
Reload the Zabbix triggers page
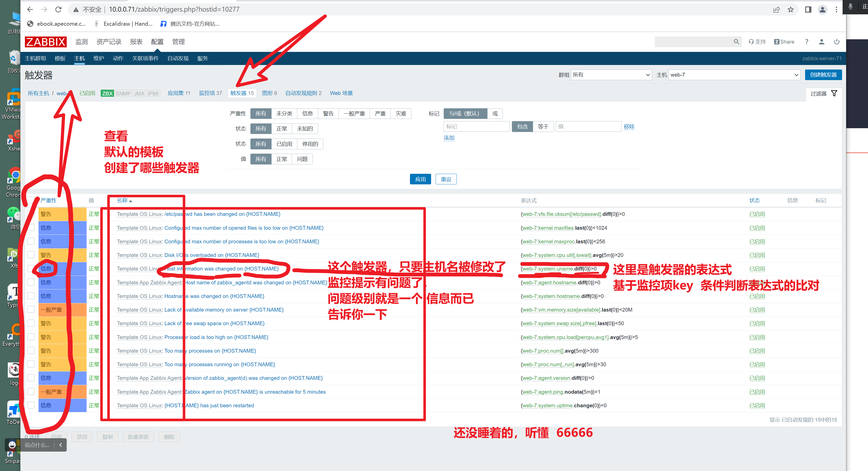[58, 9]
